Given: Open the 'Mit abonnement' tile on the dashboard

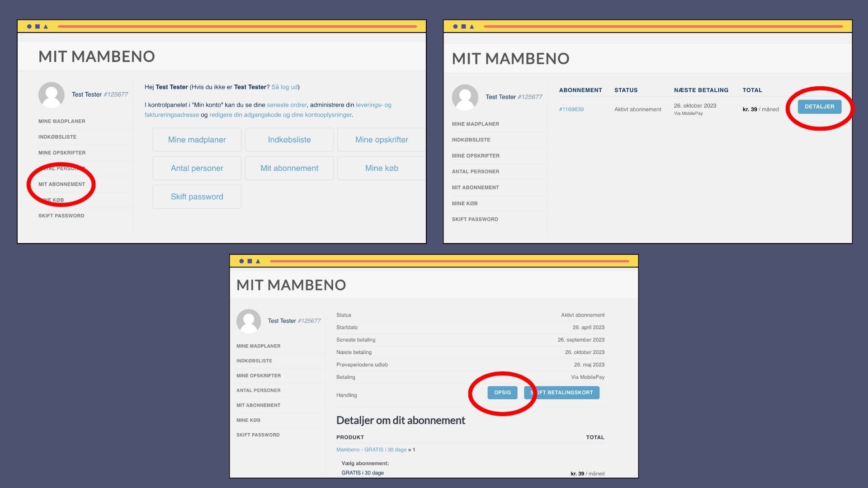Looking at the screenshot, I should click(x=289, y=168).
